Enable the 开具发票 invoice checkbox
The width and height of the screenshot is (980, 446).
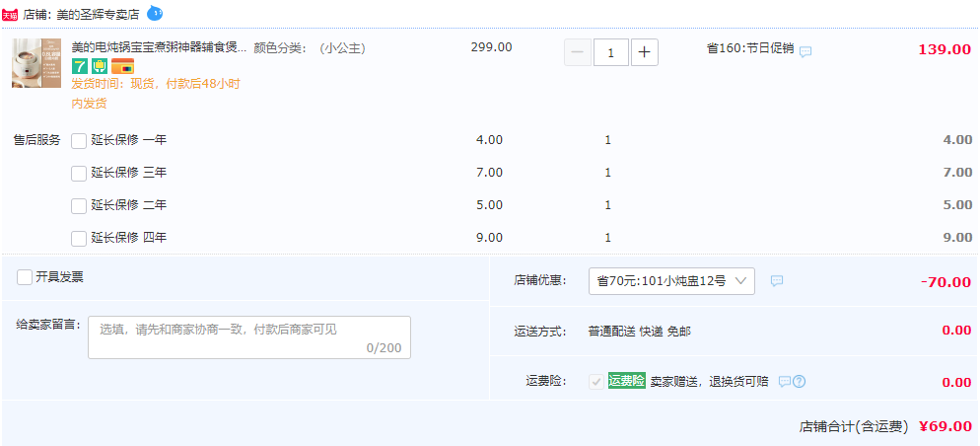(x=25, y=277)
